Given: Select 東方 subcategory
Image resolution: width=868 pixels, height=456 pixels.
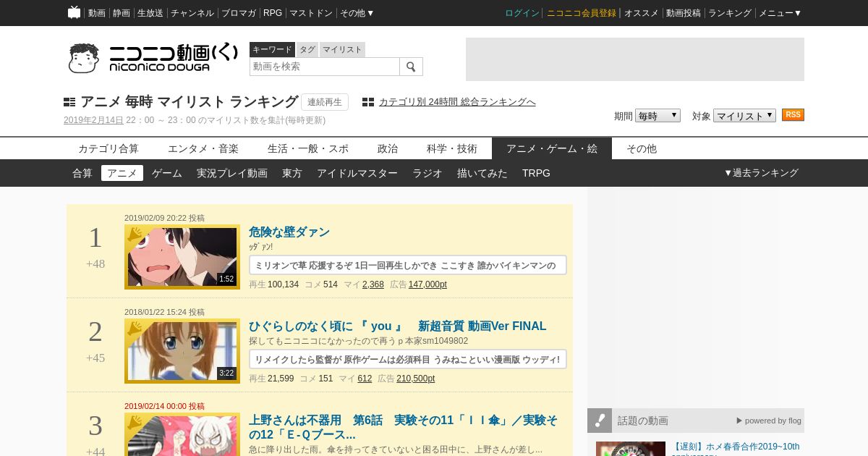Looking at the screenshot, I should click(x=292, y=173).
